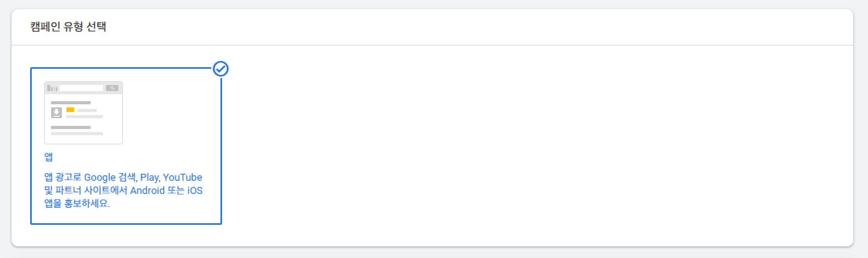This screenshot has width=868, height=258.
Task: Click the word Android in the card description
Action: (147, 190)
